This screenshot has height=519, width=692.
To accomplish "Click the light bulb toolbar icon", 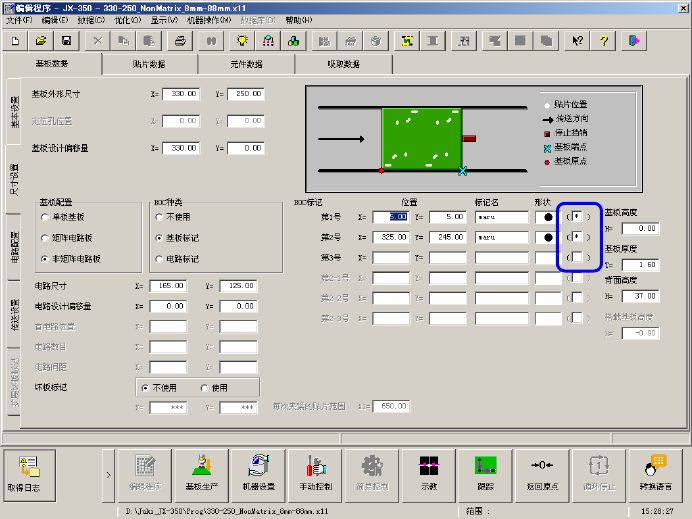I will [x=242, y=41].
